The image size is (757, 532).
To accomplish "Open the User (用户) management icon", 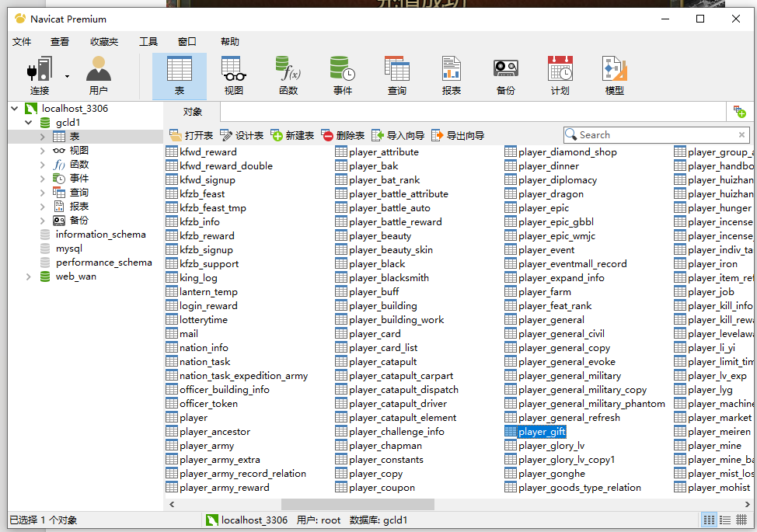I will [x=99, y=76].
